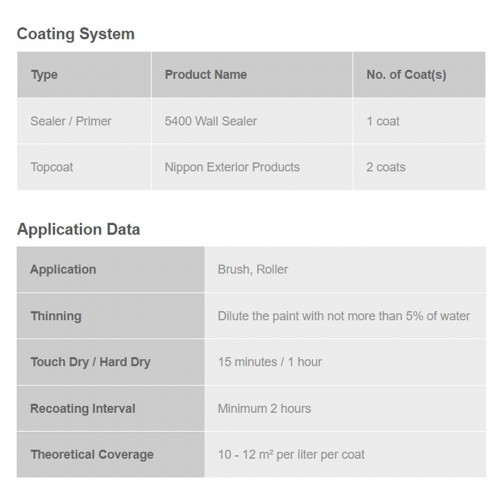Click the 10 - 12 m² coverage value
500x500 pixels.
(x=291, y=455)
